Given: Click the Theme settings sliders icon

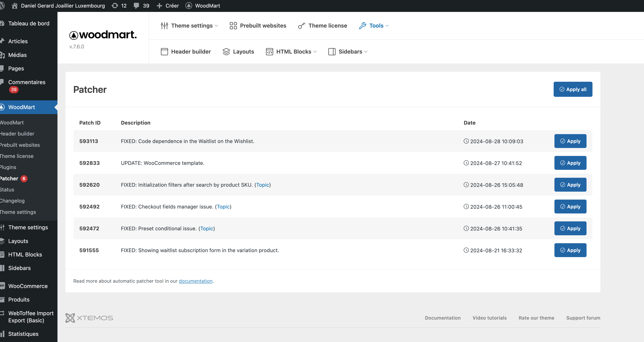Looking at the screenshot, I should coord(164,26).
